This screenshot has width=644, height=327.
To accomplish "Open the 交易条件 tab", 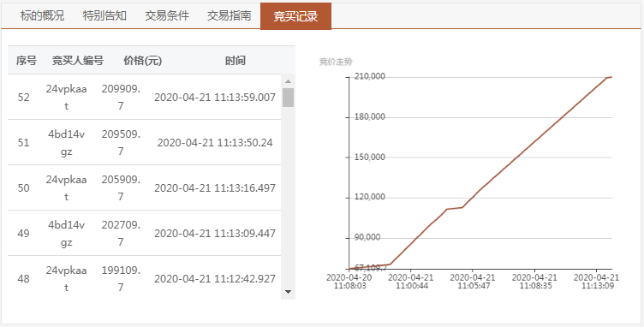I will tap(167, 16).
